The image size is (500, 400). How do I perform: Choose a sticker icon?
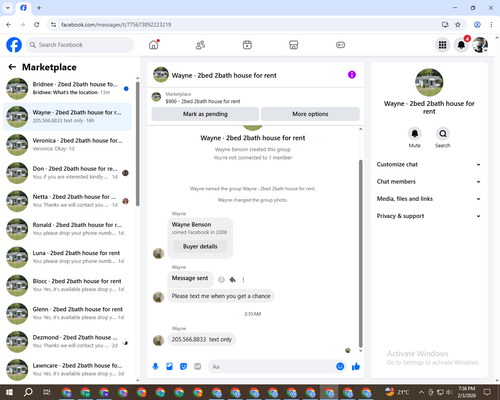click(x=183, y=367)
